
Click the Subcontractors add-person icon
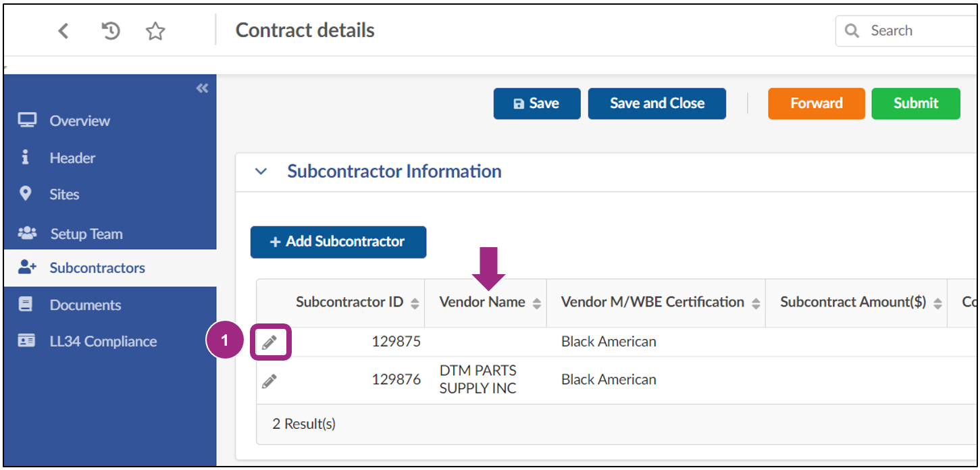pos(27,267)
